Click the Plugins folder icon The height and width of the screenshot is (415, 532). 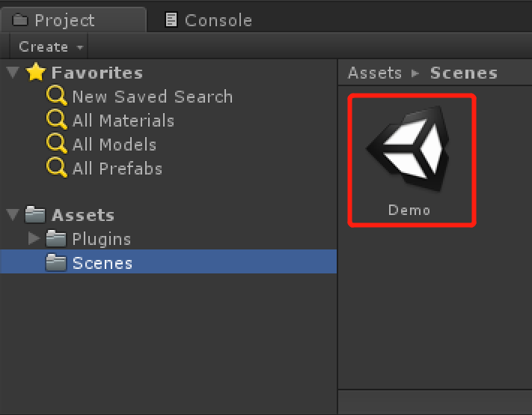(x=56, y=239)
